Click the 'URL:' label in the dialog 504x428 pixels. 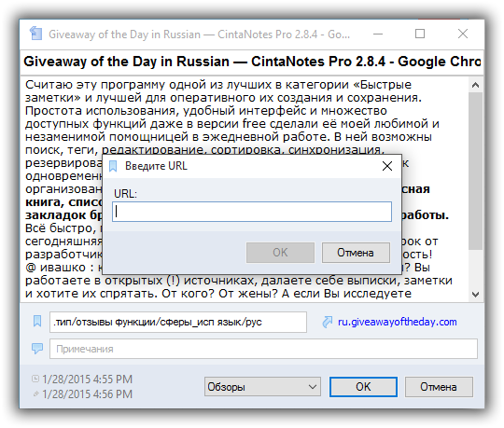coord(125,194)
